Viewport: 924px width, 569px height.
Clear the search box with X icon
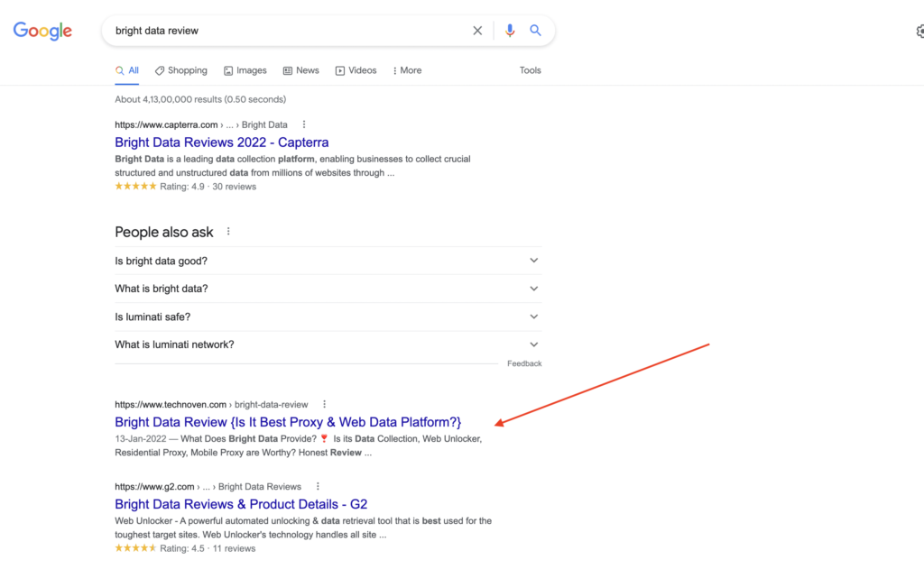click(477, 31)
